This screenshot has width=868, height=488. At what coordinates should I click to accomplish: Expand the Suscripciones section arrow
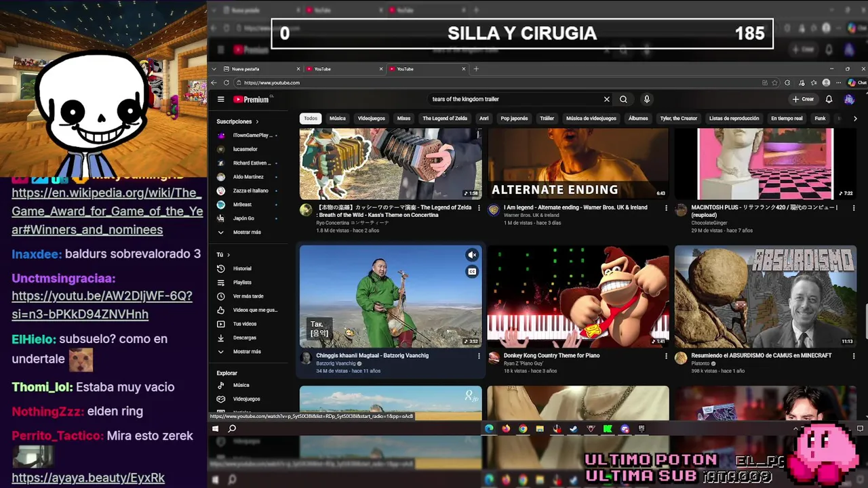257,121
